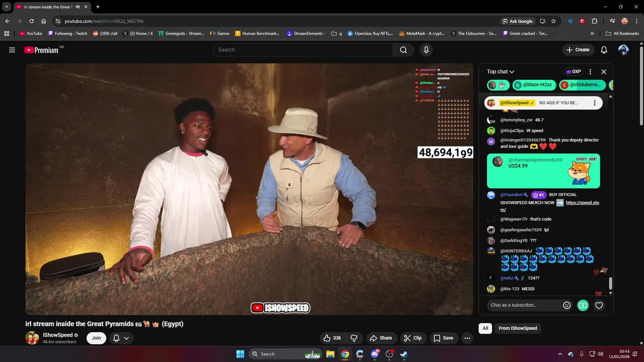Open File Explorer from taskbar

331,354
